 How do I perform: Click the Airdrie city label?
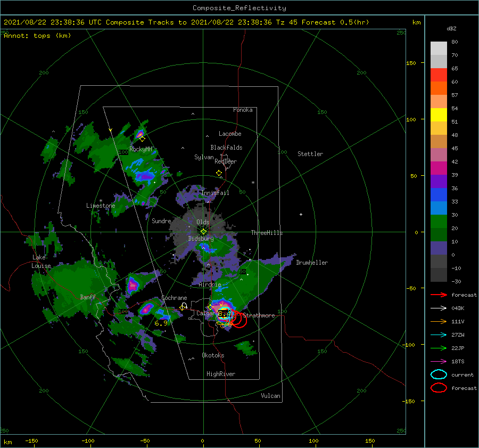[210, 284]
